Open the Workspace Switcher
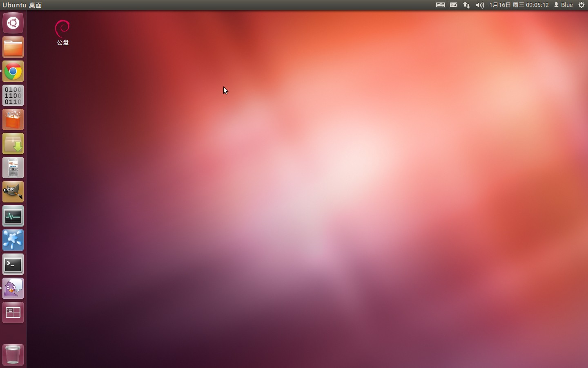This screenshot has height=368, width=588. [13, 312]
